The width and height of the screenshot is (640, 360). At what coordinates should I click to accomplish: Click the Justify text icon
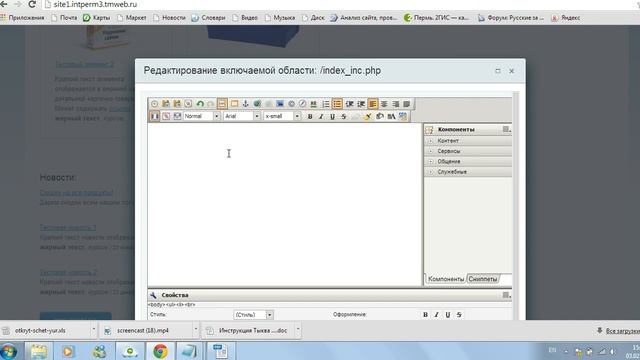tap(407, 104)
